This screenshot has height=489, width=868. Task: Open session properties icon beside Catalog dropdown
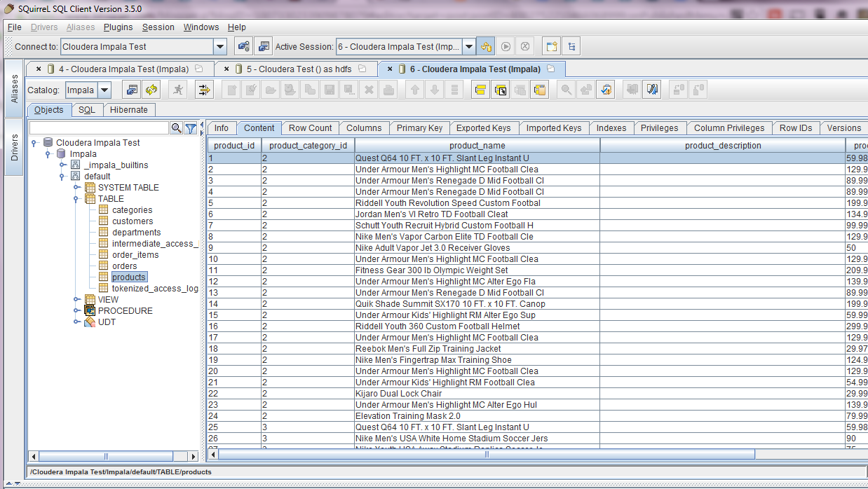coord(131,90)
